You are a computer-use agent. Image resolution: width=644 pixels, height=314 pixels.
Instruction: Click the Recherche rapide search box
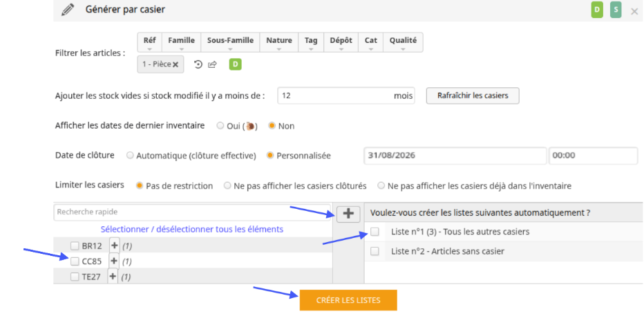coord(192,212)
